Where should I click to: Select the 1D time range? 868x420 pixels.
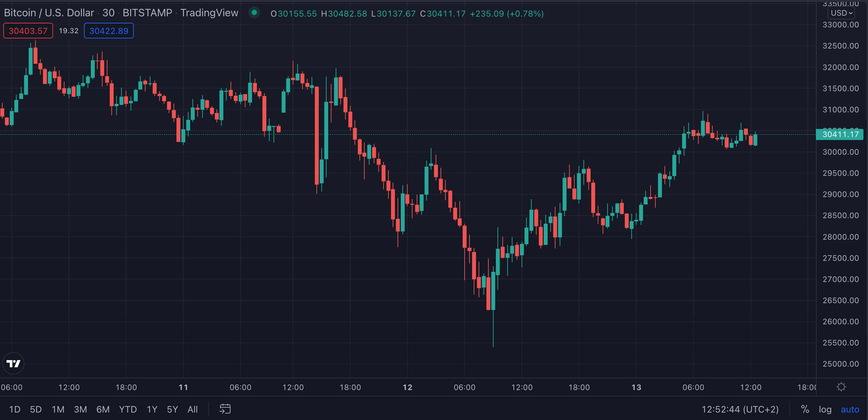(15, 409)
